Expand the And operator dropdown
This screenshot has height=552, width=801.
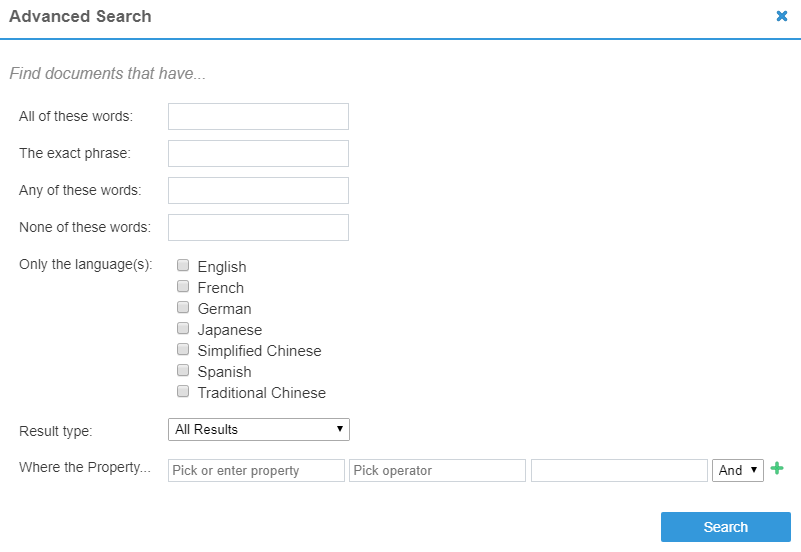[x=737, y=470]
